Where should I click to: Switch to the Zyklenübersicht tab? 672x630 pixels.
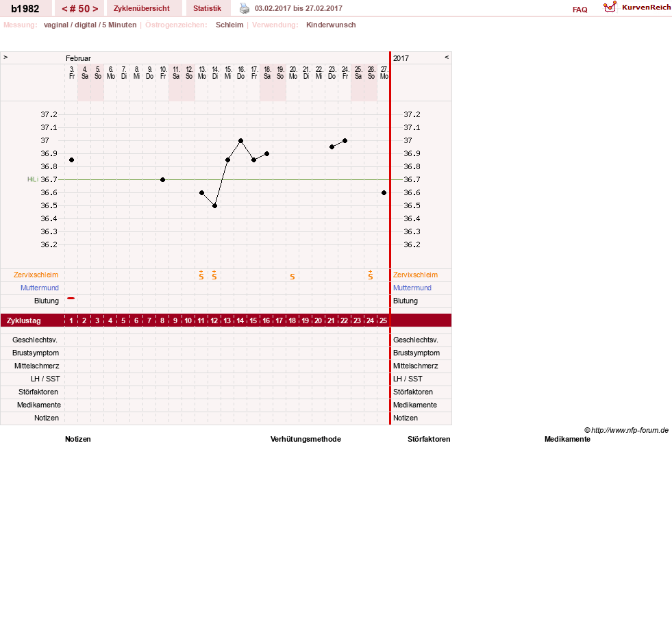pos(141,8)
